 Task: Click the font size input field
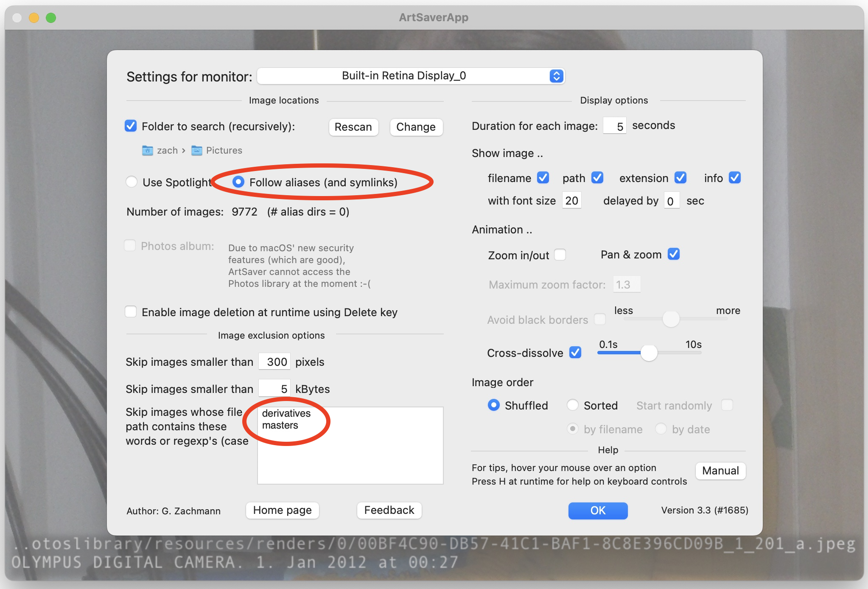571,200
